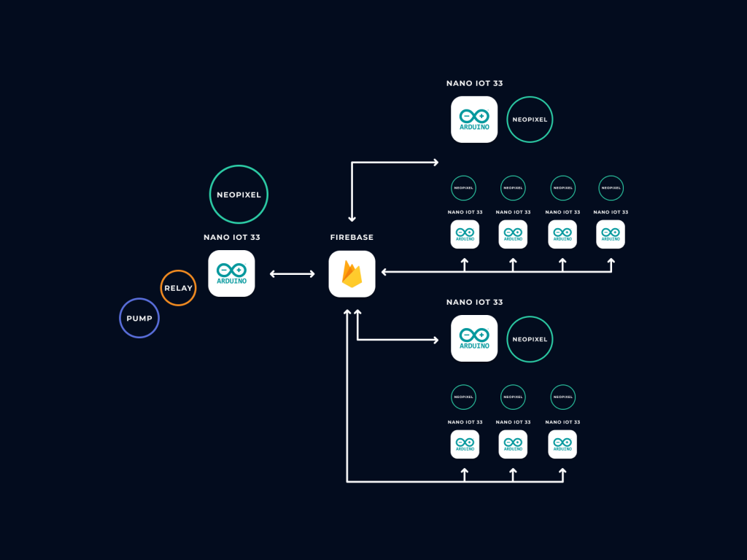The image size is (747, 560).
Task: Click large NANO IOT 33 heading at lower right
Action: point(474,302)
